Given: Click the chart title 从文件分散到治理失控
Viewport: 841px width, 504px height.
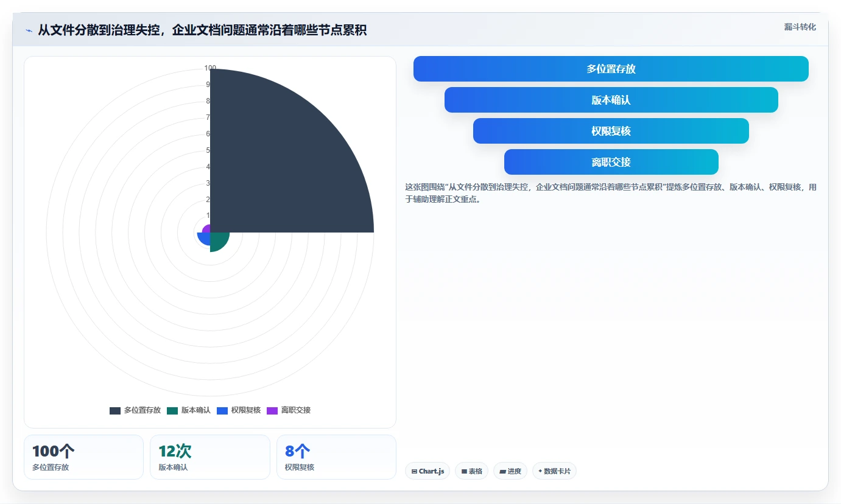Looking at the screenshot, I should (x=202, y=30).
